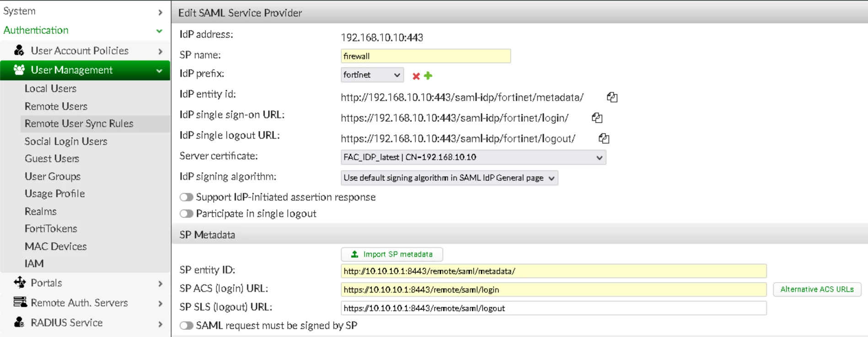The height and width of the screenshot is (337, 868).
Task: Open the IdP signing algorithm dropdown
Action: [x=450, y=178]
